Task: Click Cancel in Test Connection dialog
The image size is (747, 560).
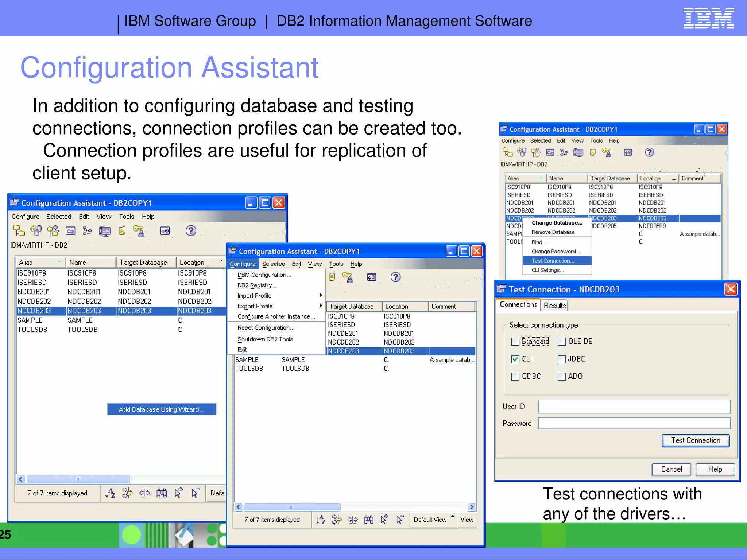Action: pos(671,469)
